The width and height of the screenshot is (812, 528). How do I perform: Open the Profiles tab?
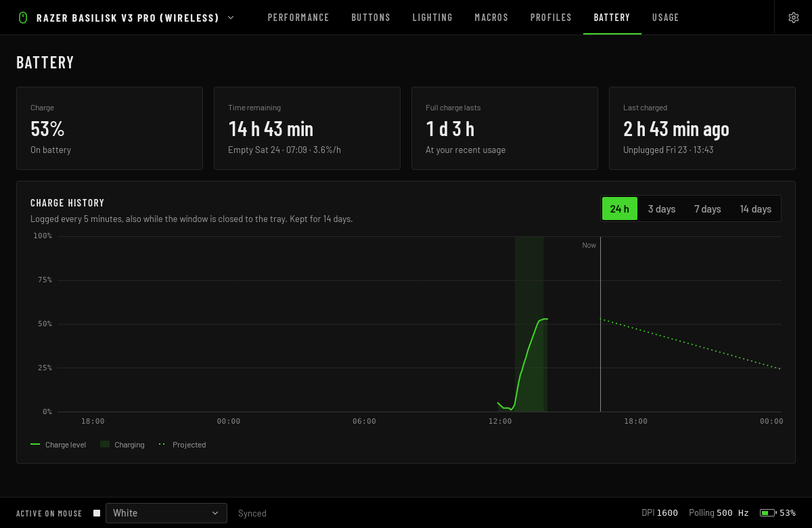(x=551, y=18)
